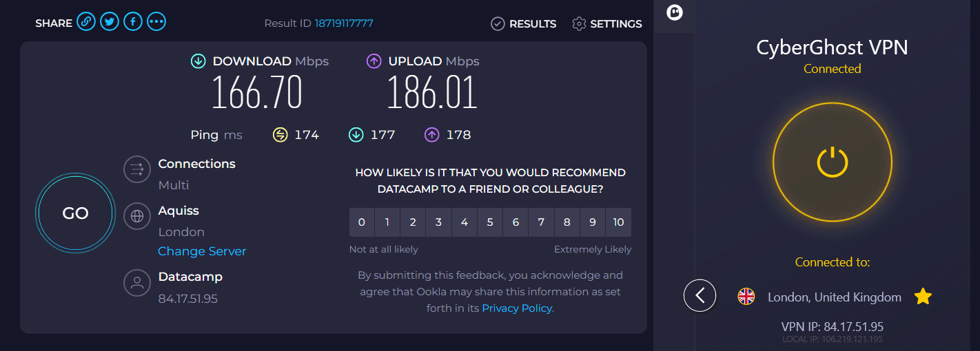
Task: Favorite London server with star icon
Action: pos(923,297)
